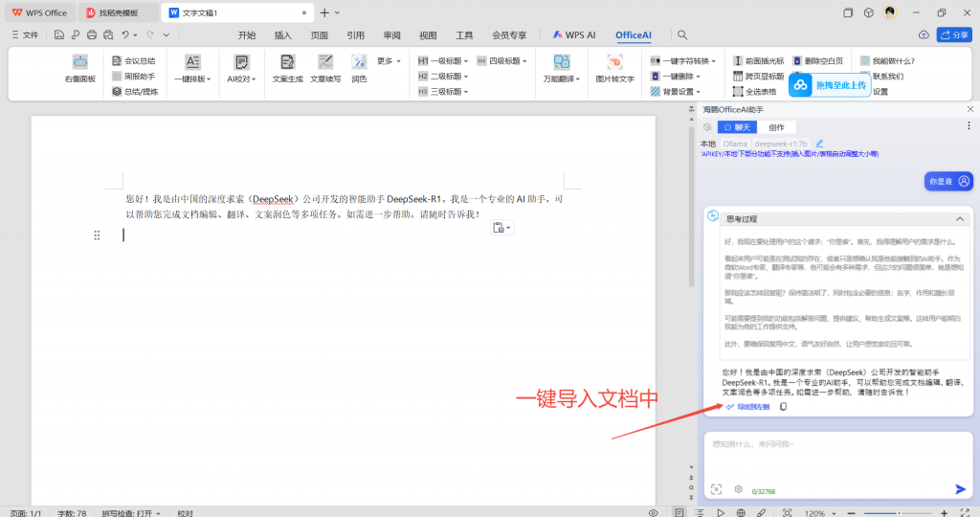Open the user avatar in the title bar
This screenshot has width=980, height=517.
coord(889,12)
